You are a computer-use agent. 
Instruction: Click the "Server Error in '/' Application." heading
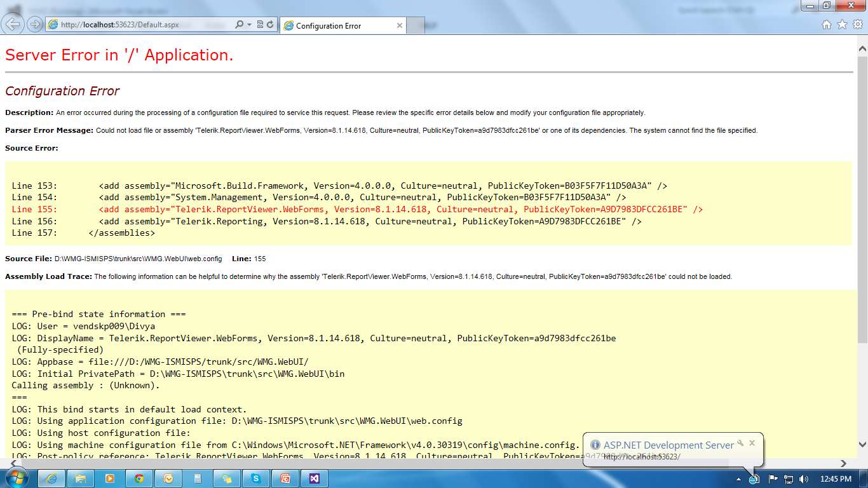click(119, 55)
